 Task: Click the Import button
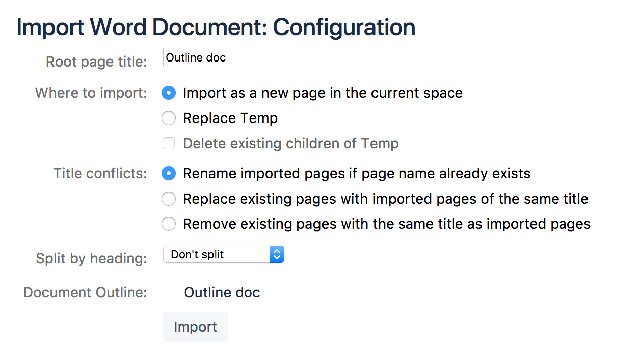click(195, 327)
